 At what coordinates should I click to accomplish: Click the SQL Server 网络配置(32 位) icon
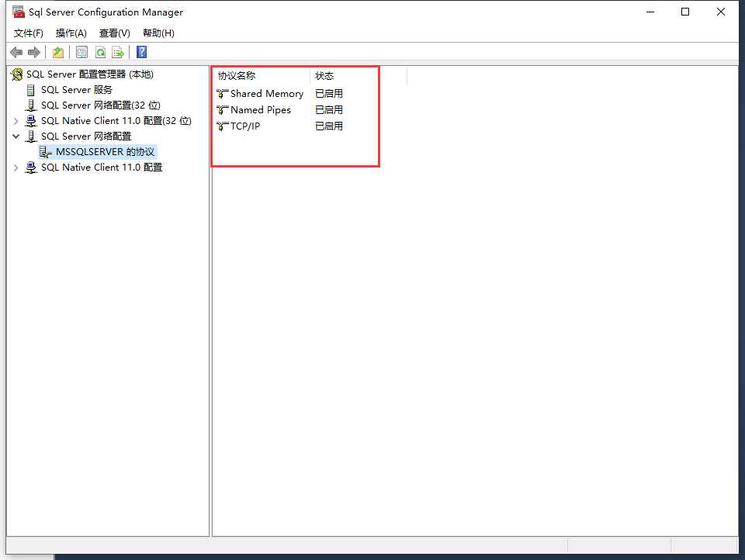click(x=31, y=105)
